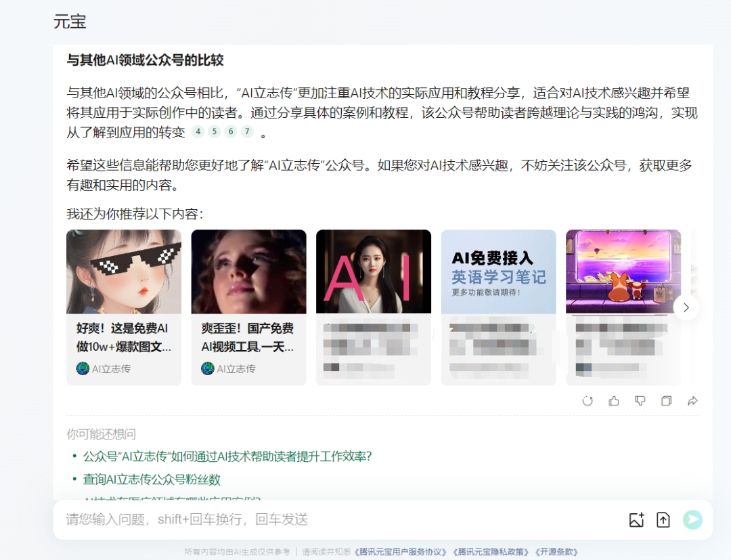Toggle the thumbs-up like on the response

pos(613,401)
